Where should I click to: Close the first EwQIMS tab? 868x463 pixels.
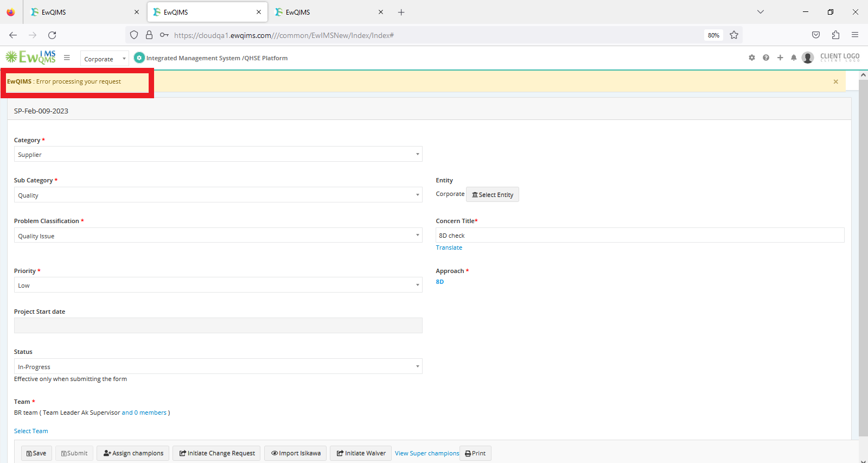[137, 12]
